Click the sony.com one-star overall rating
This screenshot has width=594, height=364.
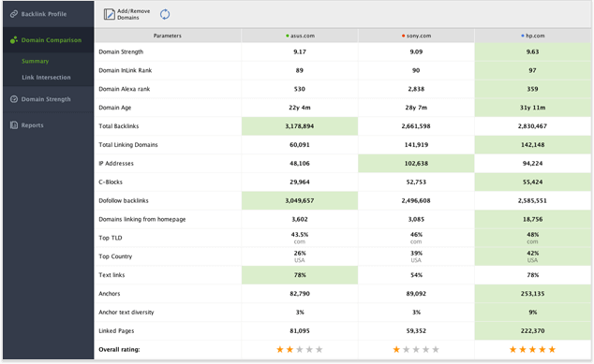click(416, 349)
